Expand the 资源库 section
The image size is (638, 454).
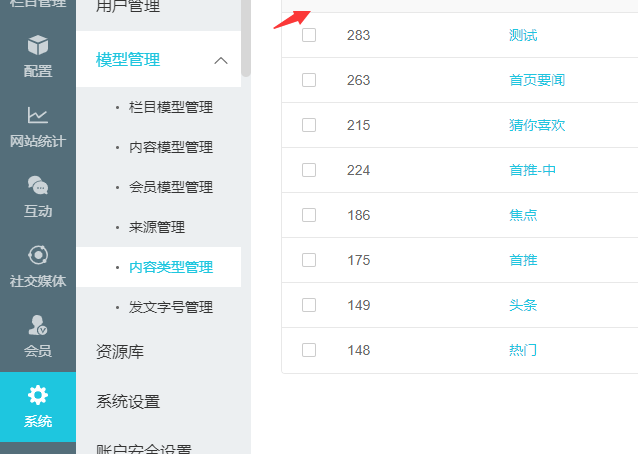[118, 352]
